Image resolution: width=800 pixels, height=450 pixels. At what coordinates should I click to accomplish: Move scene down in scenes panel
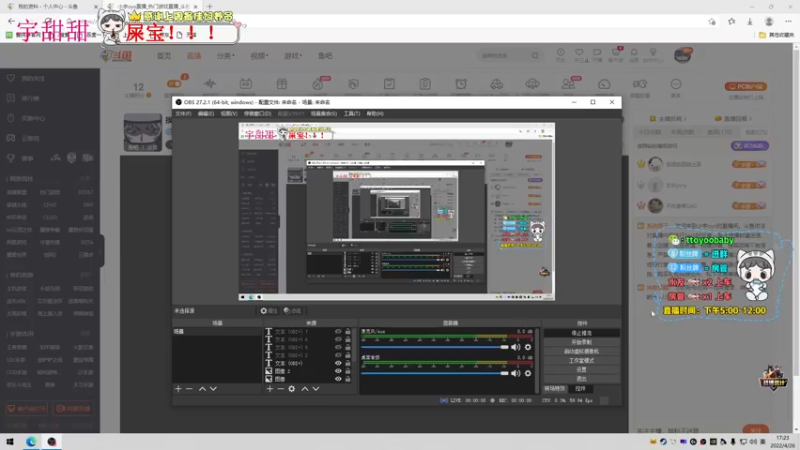(213, 389)
